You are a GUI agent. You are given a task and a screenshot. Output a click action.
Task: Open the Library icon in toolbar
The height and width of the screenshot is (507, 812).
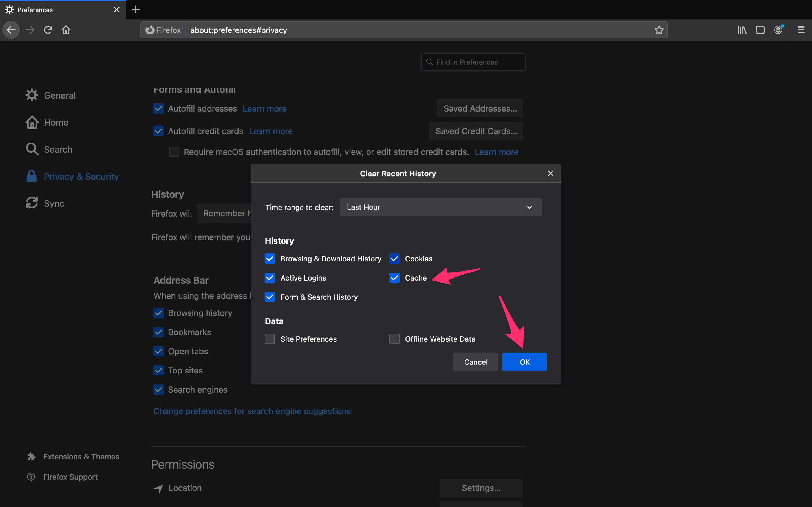742,30
